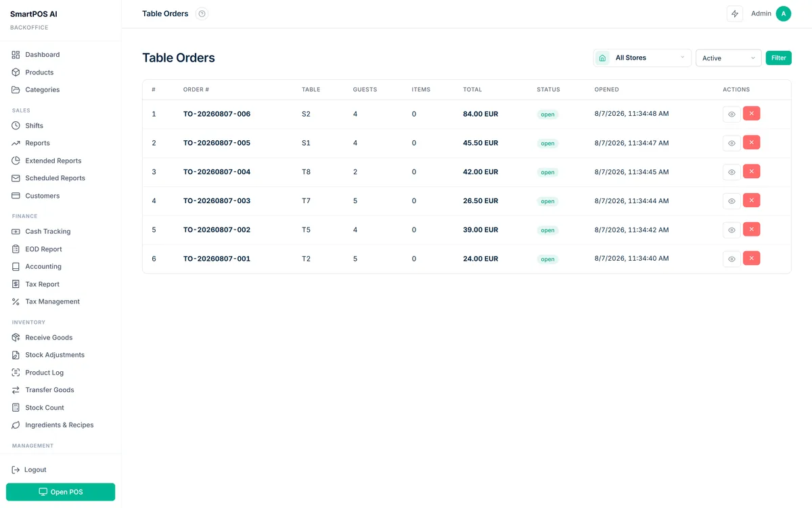
Task: Click table cell T8
Action: coord(306,172)
